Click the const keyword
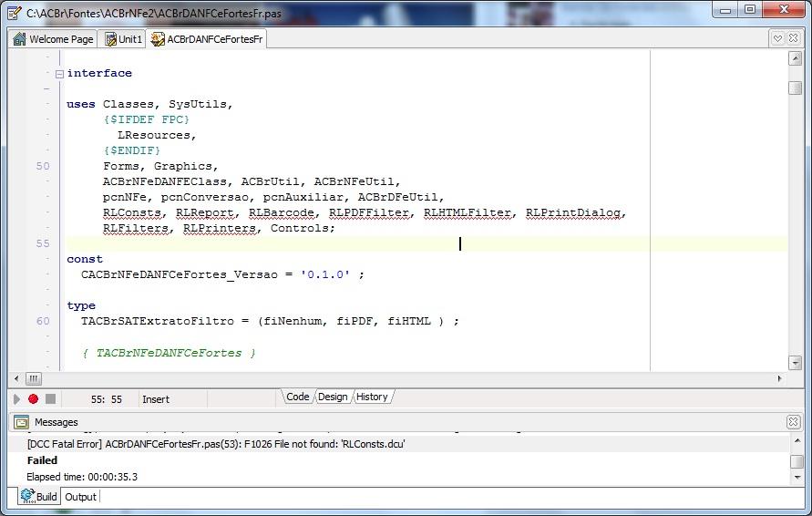 85,259
